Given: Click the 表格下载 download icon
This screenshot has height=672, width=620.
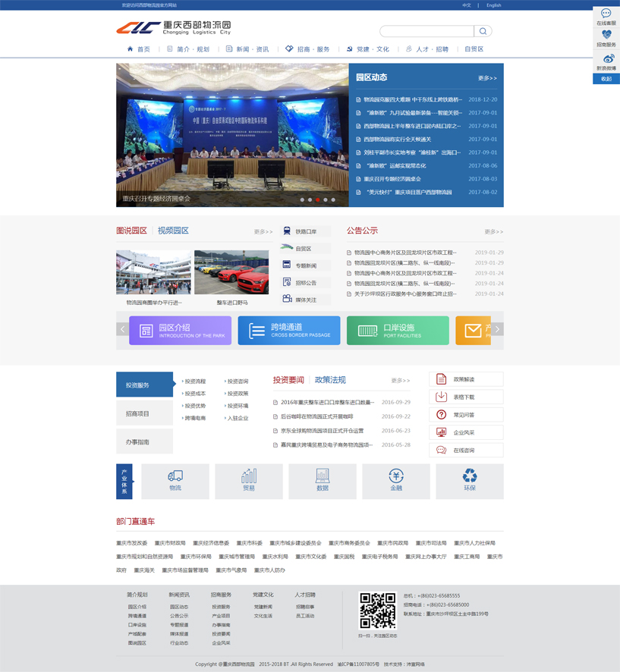Looking at the screenshot, I should (441, 397).
